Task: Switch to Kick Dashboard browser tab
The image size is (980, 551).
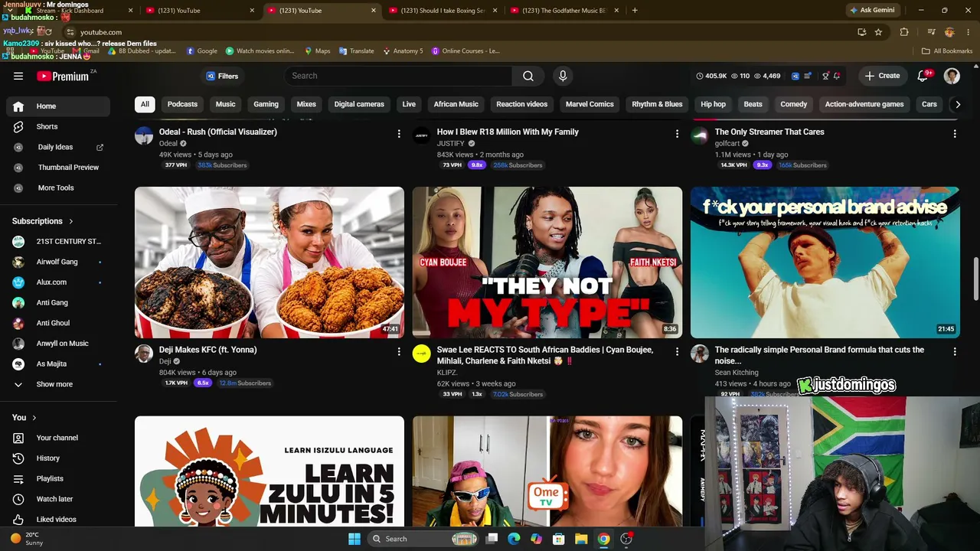Action: click(75, 11)
